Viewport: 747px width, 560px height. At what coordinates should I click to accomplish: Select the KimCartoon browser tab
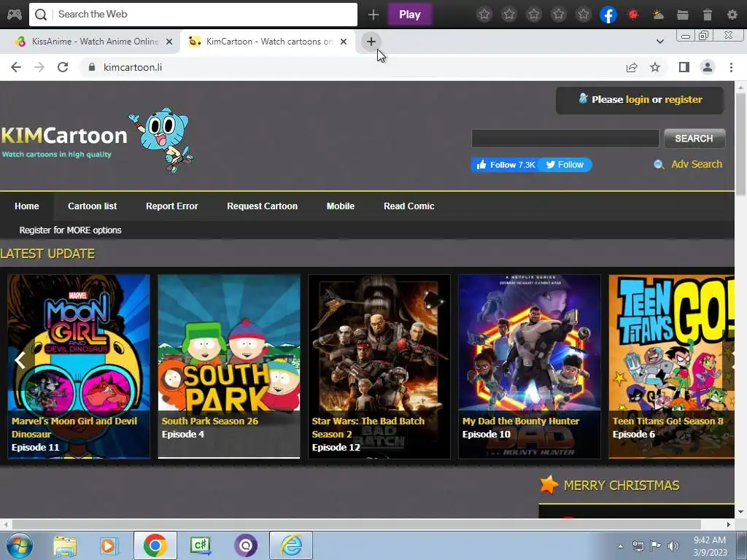267,42
